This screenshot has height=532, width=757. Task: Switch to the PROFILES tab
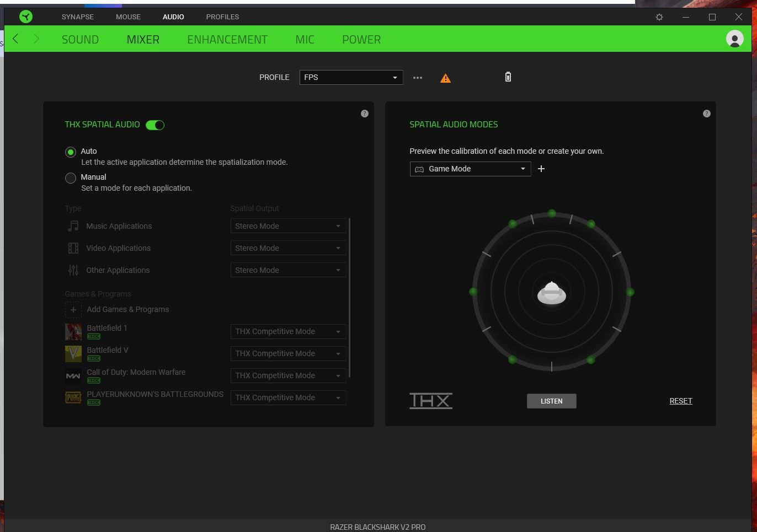click(x=222, y=17)
